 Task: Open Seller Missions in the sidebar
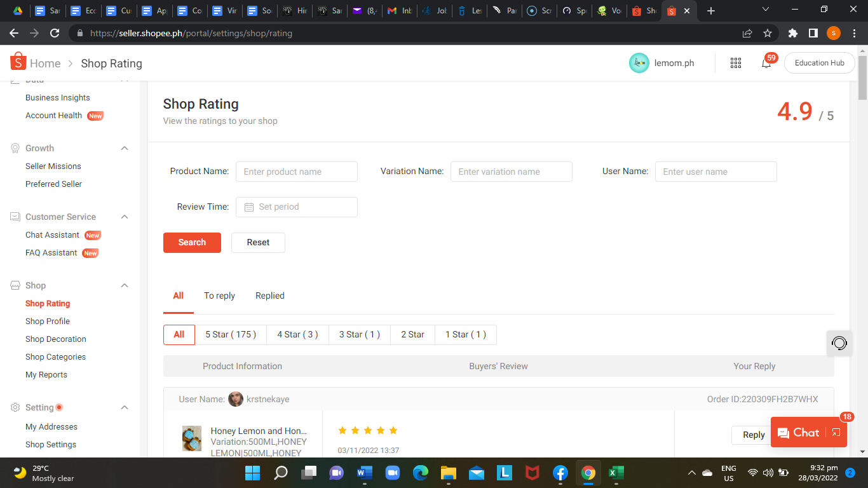pyautogui.click(x=53, y=166)
